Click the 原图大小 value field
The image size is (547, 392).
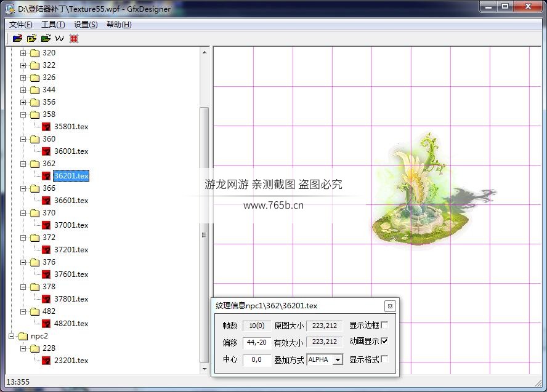(x=325, y=326)
